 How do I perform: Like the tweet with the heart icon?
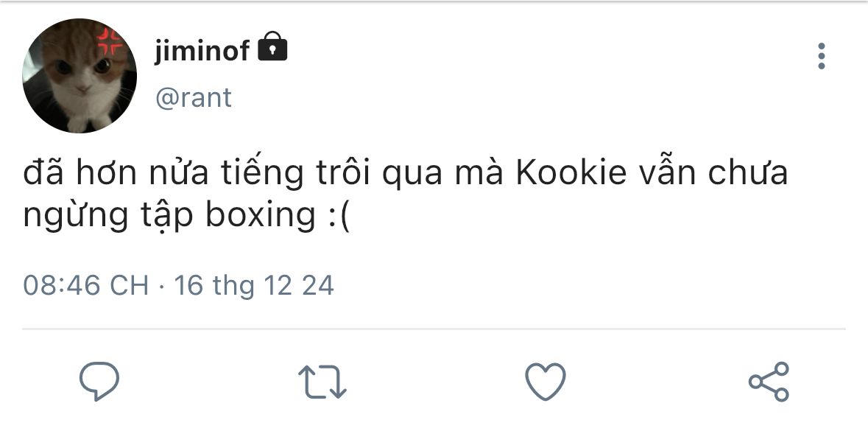546,382
